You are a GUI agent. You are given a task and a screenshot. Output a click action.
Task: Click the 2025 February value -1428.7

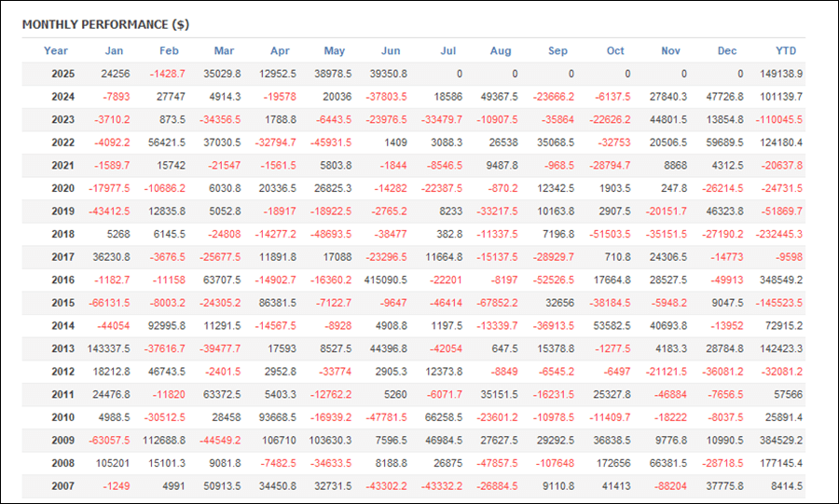click(x=168, y=74)
